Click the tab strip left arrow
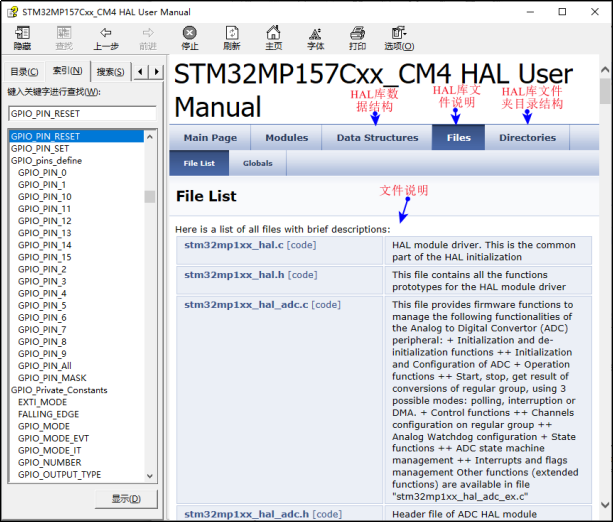The width and height of the screenshot is (613, 523). (x=141, y=72)
